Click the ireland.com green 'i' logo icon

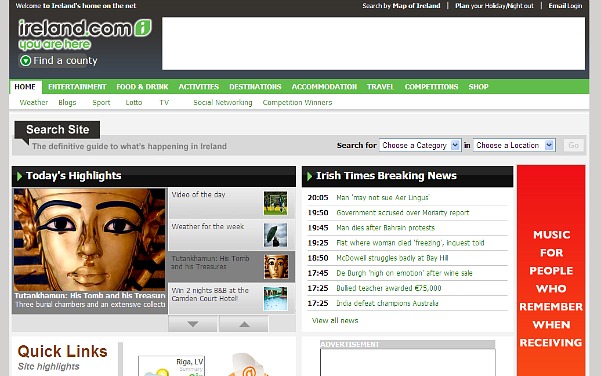(143, 28)
